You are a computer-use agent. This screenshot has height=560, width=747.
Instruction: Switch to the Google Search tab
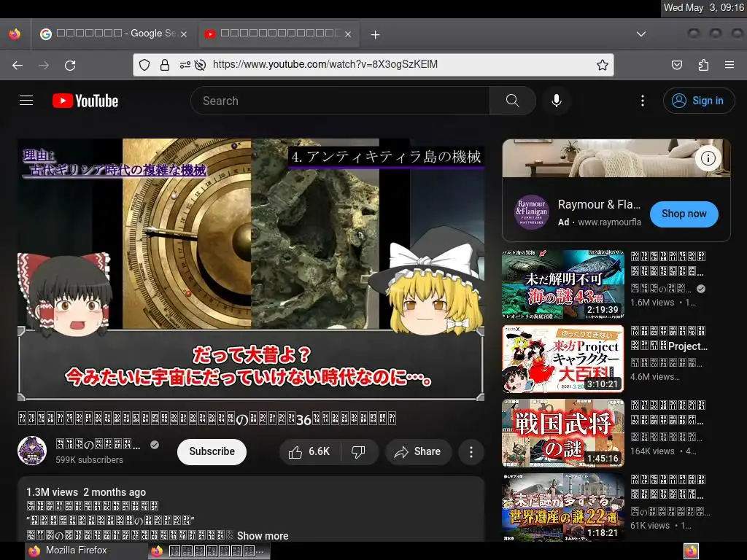(113, 34)
